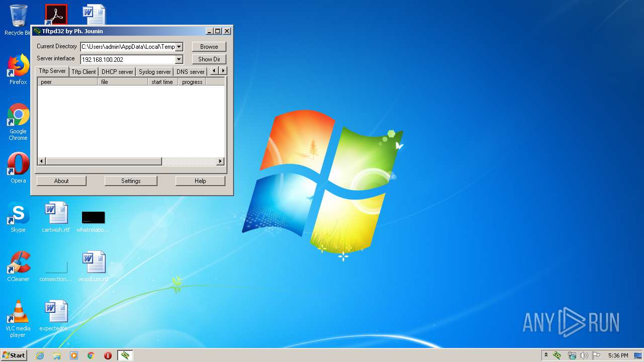Open Tftpd32 Settings

click(131, 181)
